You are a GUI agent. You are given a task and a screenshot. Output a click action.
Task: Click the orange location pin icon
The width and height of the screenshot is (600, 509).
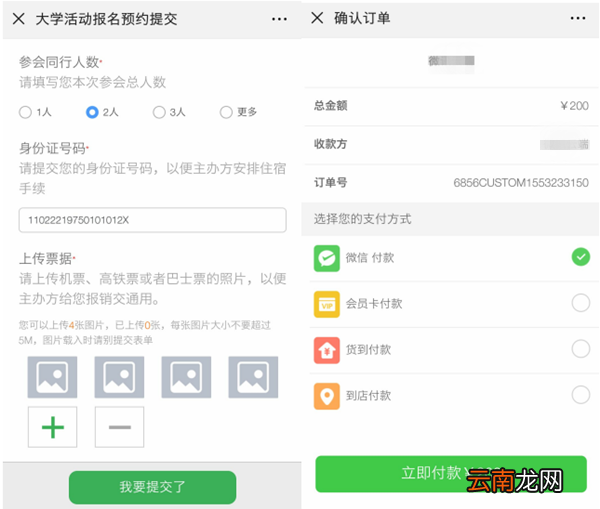coord(327,396)
